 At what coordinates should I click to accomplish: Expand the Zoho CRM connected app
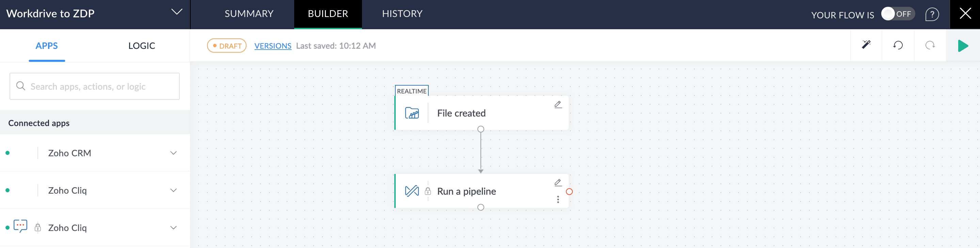(x=173, y=153)
